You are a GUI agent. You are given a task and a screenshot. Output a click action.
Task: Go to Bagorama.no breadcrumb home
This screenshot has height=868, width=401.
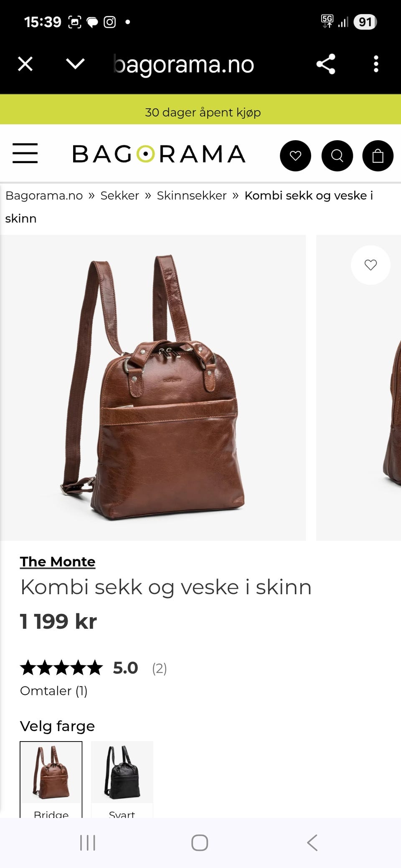pos(44,195)
